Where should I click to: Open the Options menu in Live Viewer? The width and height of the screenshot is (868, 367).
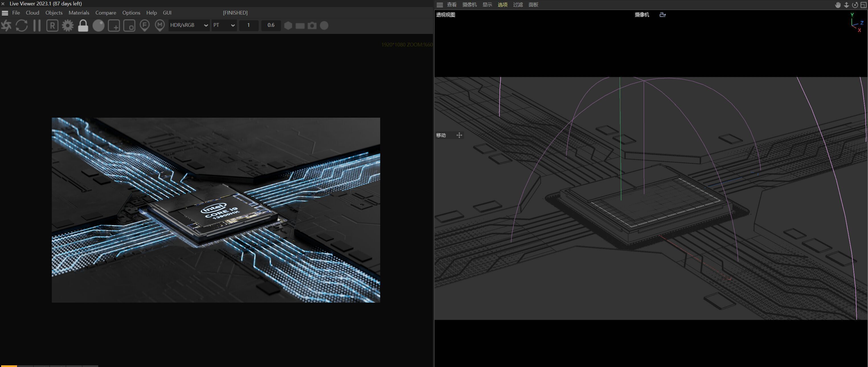click(131, 13)
